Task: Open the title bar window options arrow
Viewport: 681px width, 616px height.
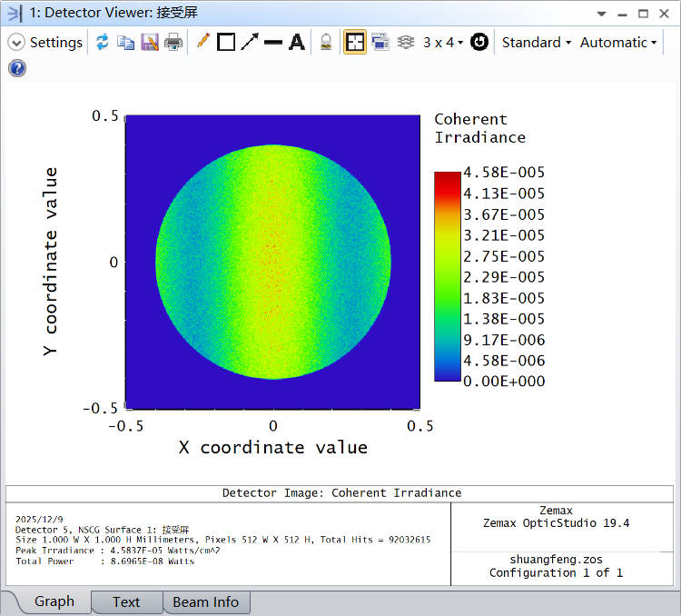Action: 601,14
